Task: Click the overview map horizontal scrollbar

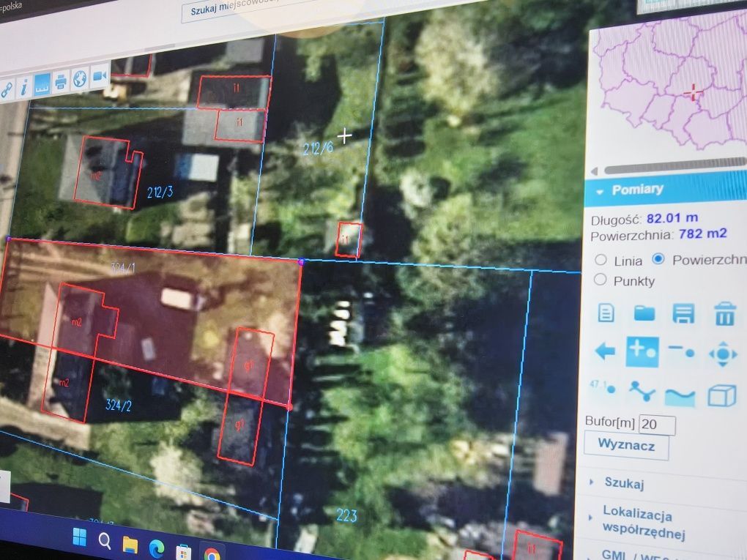Action: click(x=675, y=165)
